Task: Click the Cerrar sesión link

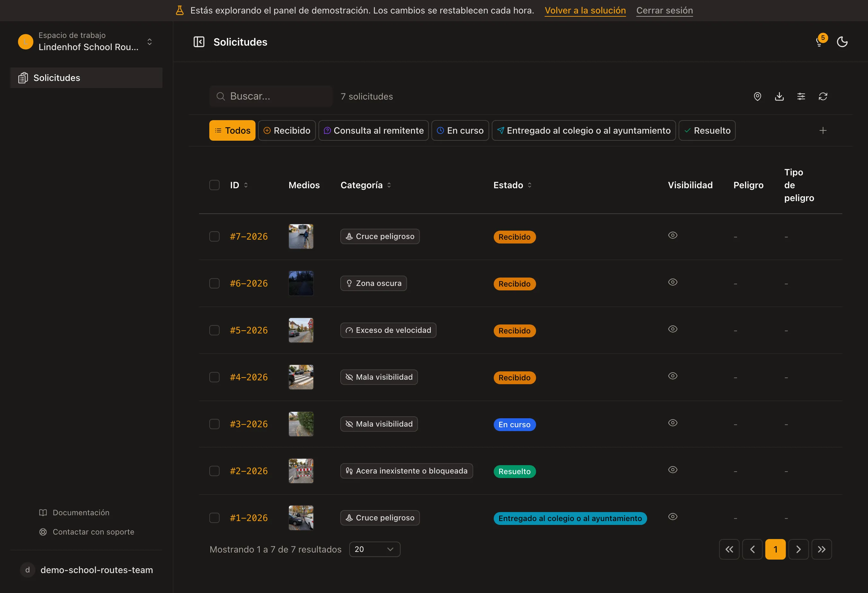Action: (x=664, y=11)
